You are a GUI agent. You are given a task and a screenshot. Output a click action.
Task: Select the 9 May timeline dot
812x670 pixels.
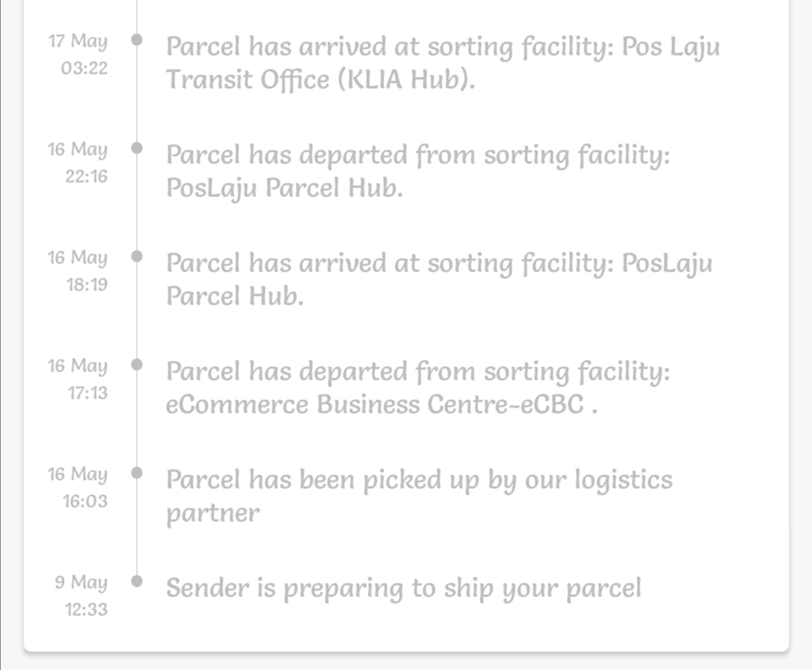137,581
